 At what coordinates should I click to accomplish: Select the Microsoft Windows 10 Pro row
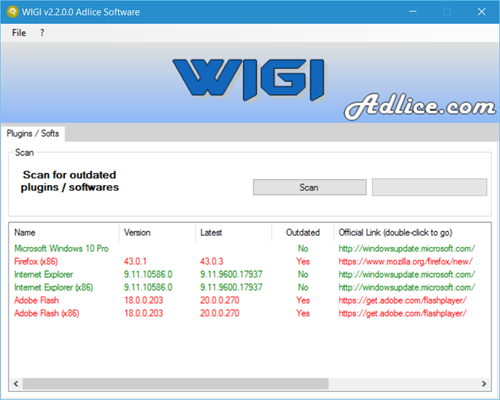point(250,248)
